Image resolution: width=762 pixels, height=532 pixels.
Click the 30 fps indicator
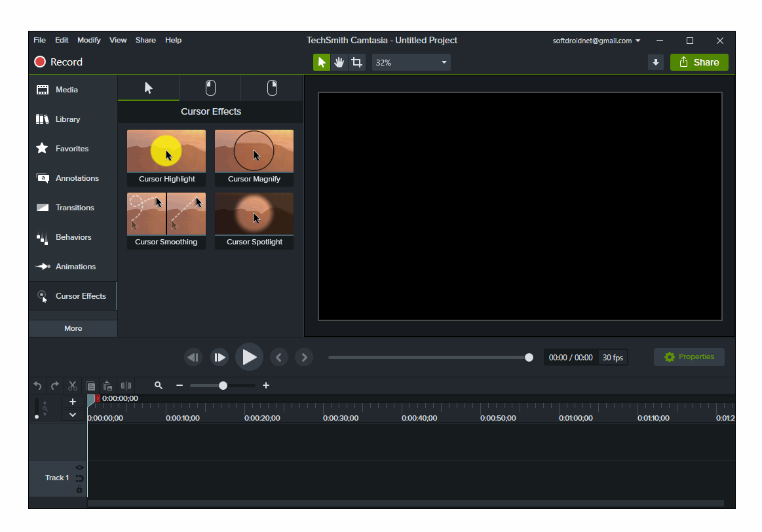pyautogui.click(x=613, y=358)
